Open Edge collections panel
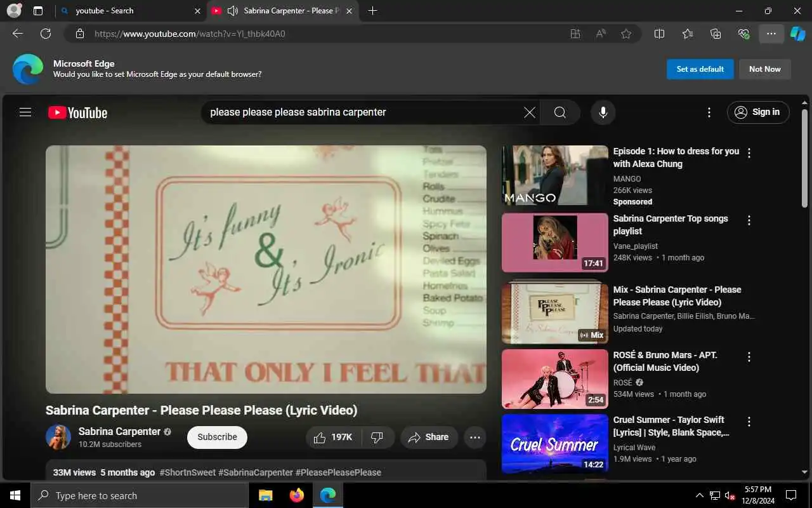The height and width of the screenshot is (508, 812). coord(716,34)
